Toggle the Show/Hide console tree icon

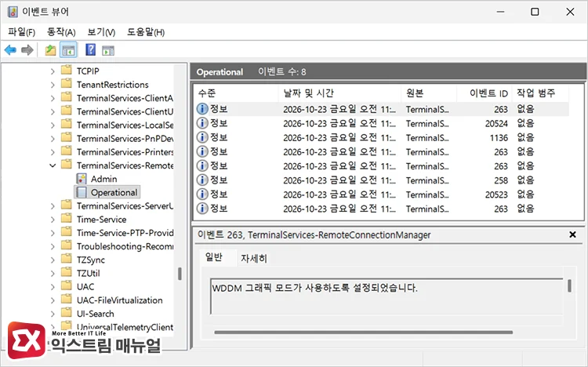pos(68,50)
